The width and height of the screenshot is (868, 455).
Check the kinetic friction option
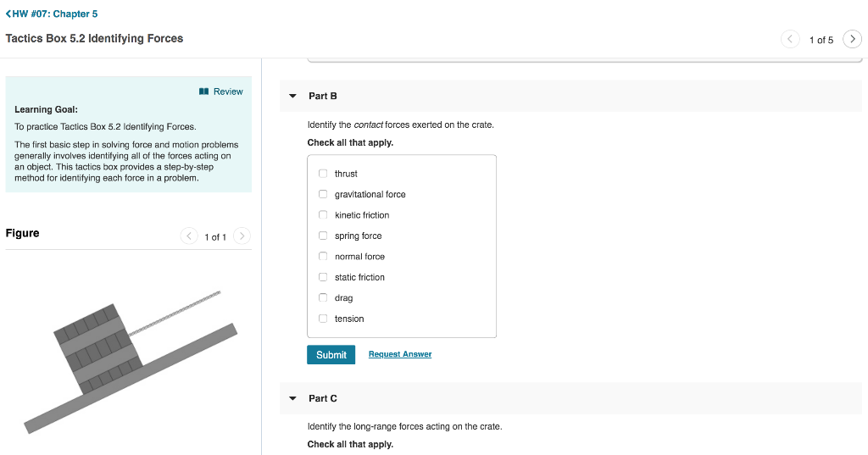coord(323,214)
